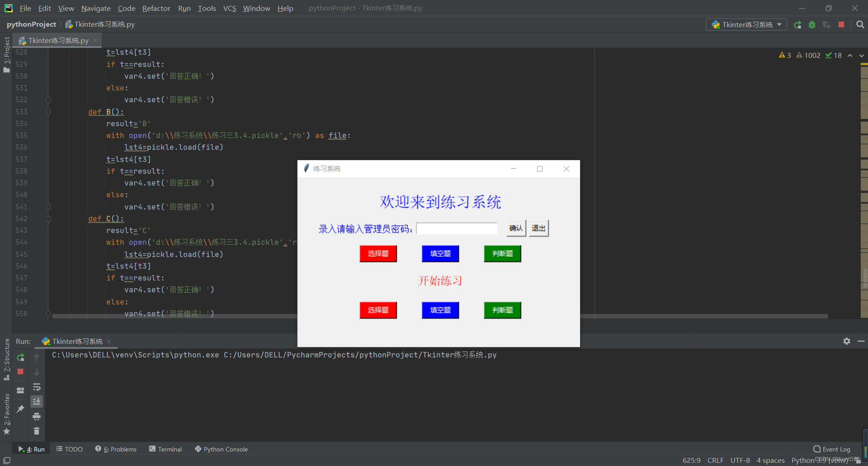Image resolution: width=868 pixels, height=466 pixels.
Task: Go to next highlighted error arrow
Action: [862, 55]
